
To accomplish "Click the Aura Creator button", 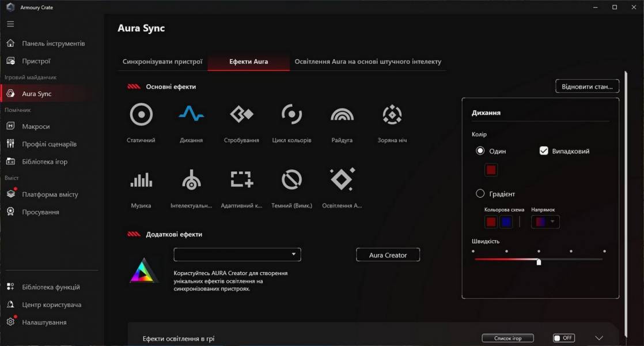I will (x=388, y=255).
